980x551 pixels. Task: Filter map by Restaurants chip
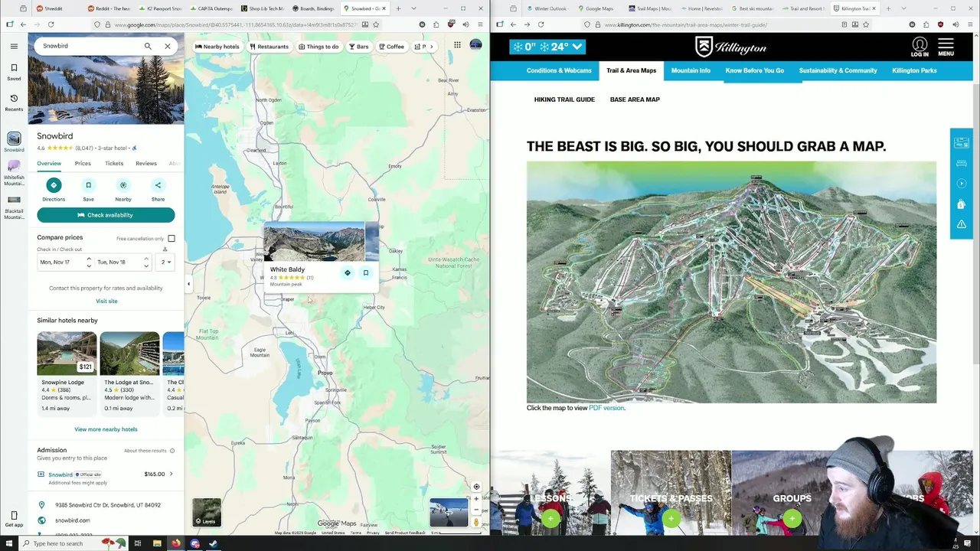pos(269,47)
